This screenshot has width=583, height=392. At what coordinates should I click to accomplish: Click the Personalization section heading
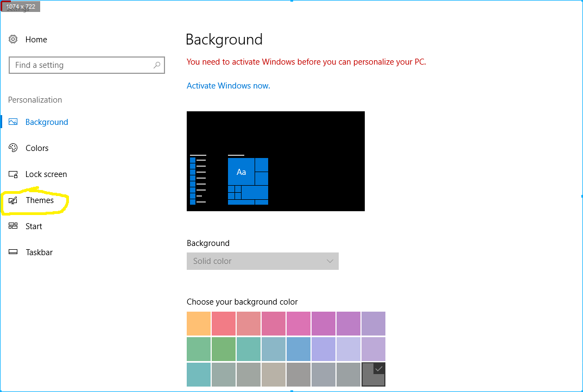(35, 100)
